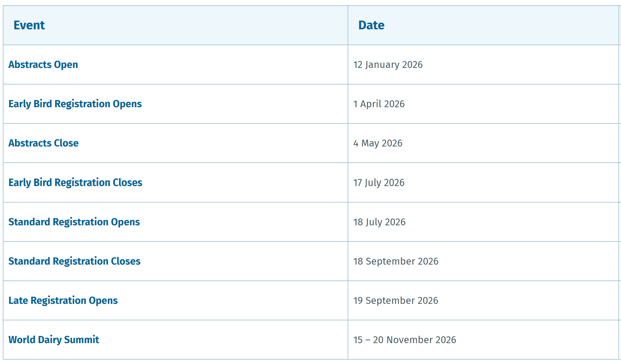Open the Late Registration Opens link

(x=63, y=300)
